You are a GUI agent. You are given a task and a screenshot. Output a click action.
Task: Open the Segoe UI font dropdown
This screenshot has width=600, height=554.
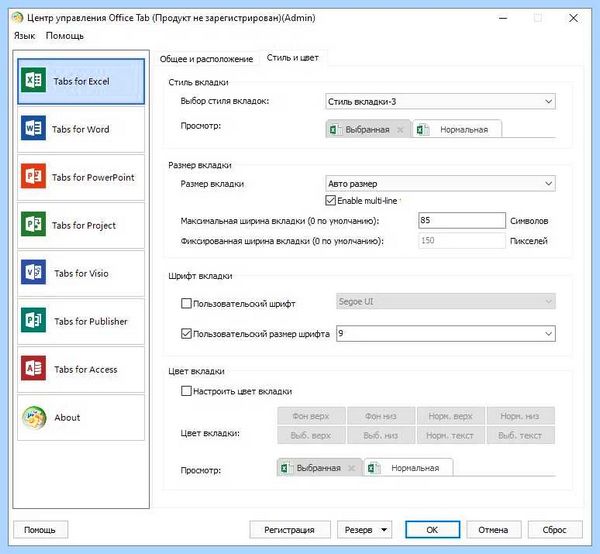click(x=446, y=301)
